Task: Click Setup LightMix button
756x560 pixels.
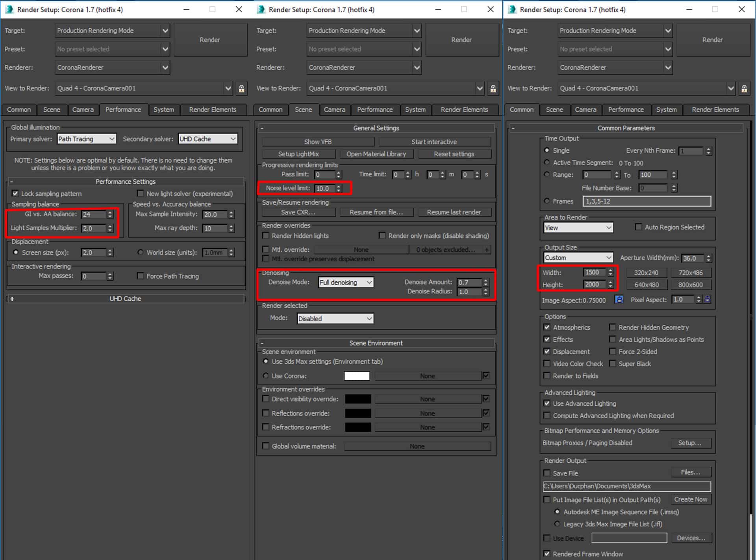Action: [x=298, y=154]
